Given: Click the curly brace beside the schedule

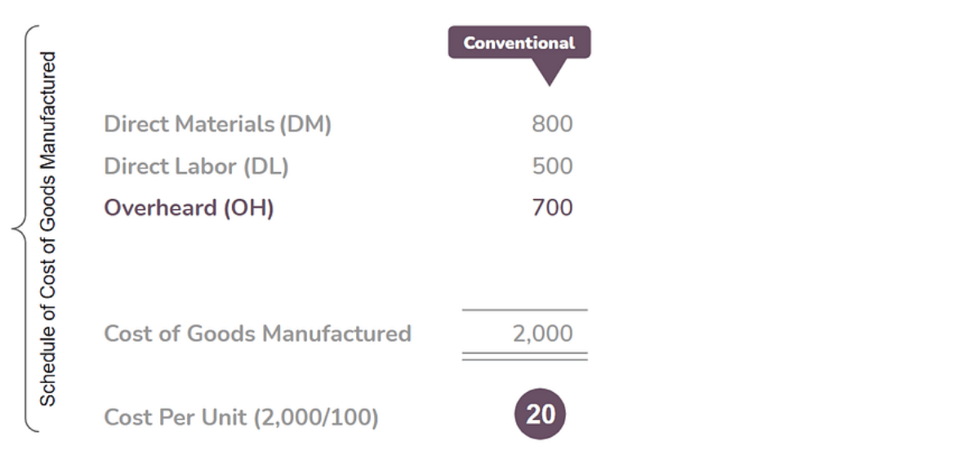Looking at the screenshot, I should [24, 230].
